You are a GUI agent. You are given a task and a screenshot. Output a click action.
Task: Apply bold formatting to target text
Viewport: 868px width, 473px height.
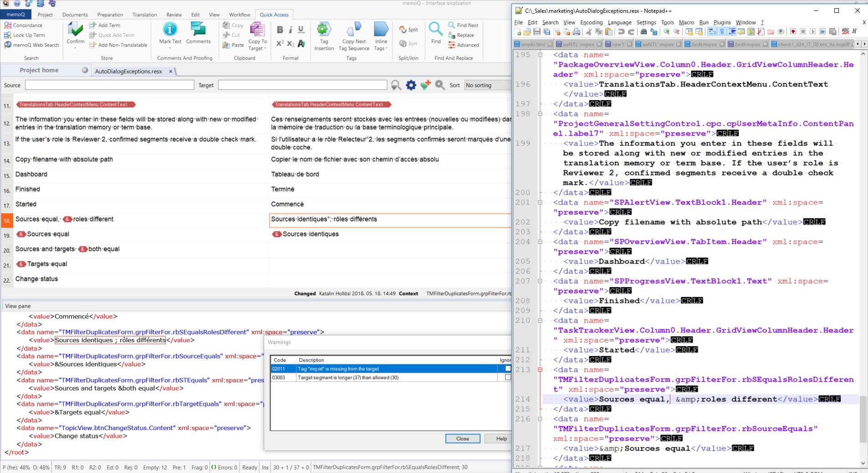coord(280,29)
